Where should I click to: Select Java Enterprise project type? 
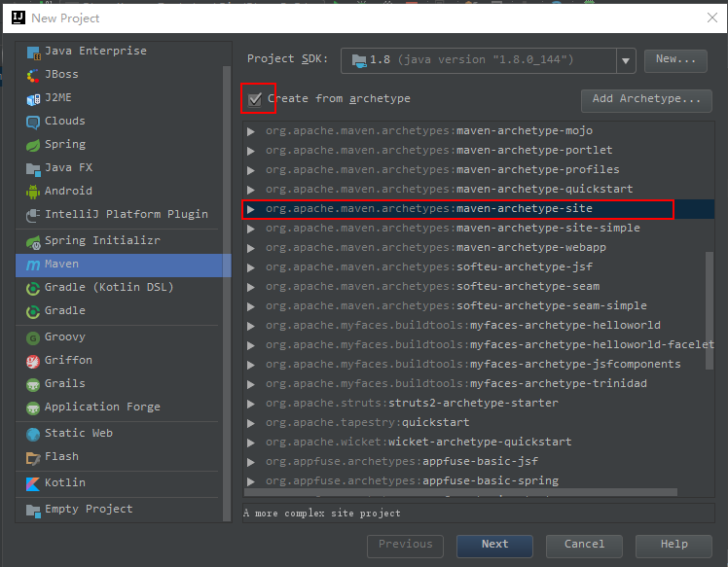(x=120, y=51)
